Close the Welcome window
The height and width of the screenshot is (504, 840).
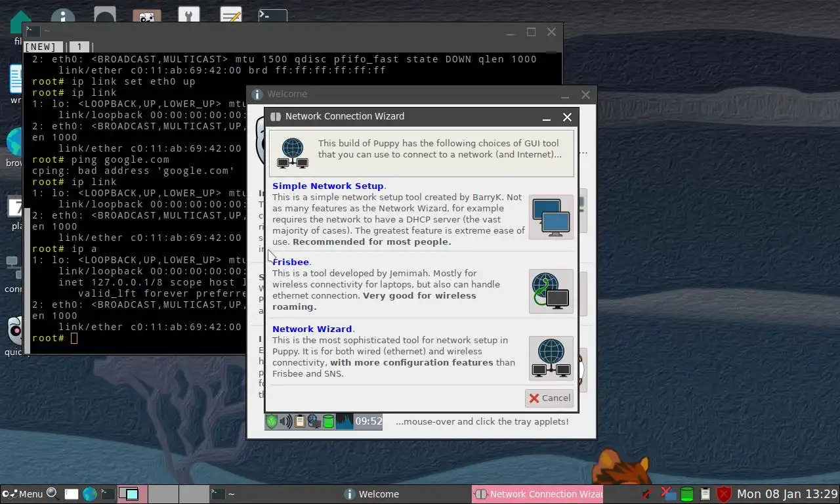pyautogui.click(x=585, y=95)
